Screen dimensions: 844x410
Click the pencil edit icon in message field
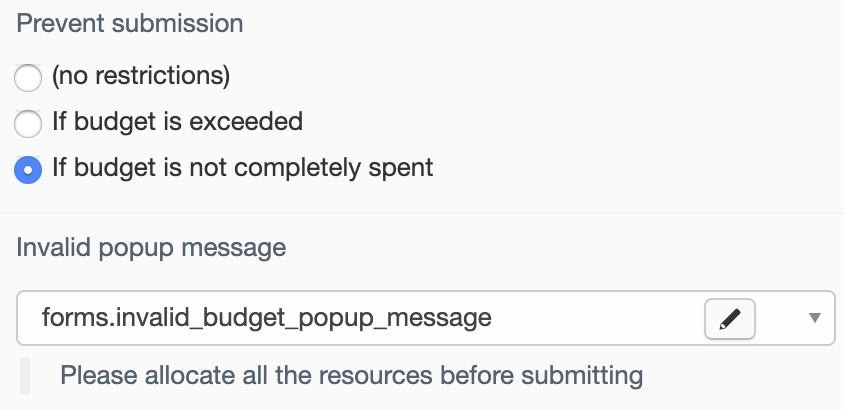pos(729,319)
